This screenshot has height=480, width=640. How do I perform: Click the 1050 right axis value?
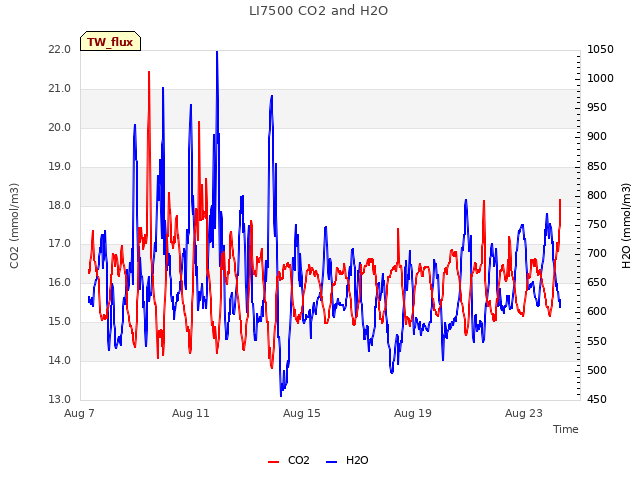pyautogui.click(x=600, y=49)
